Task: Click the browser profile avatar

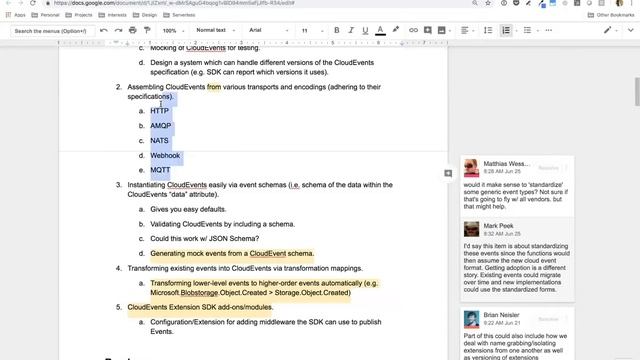Action: (x=620, y=3)
